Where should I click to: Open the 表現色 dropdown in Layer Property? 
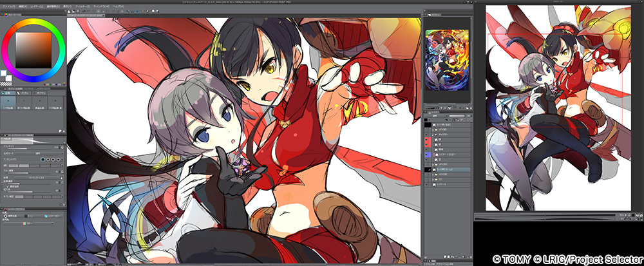(29, 223)
